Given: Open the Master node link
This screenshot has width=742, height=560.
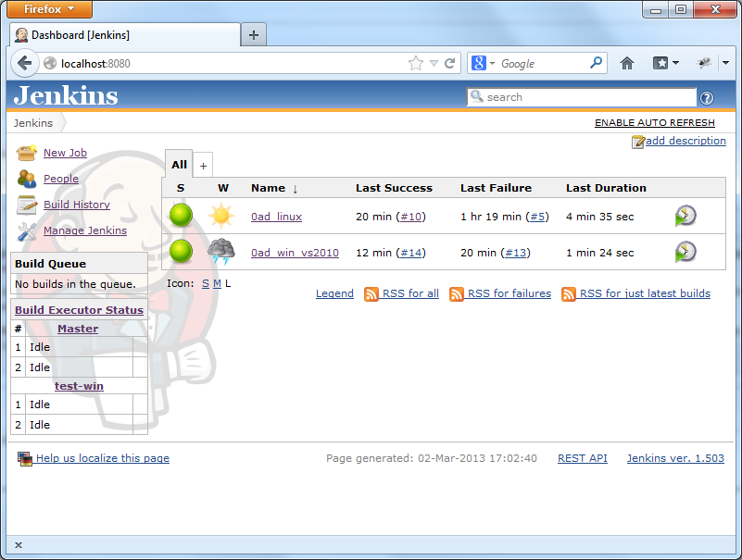Looking at the screenshot, I should pos(78,329).
